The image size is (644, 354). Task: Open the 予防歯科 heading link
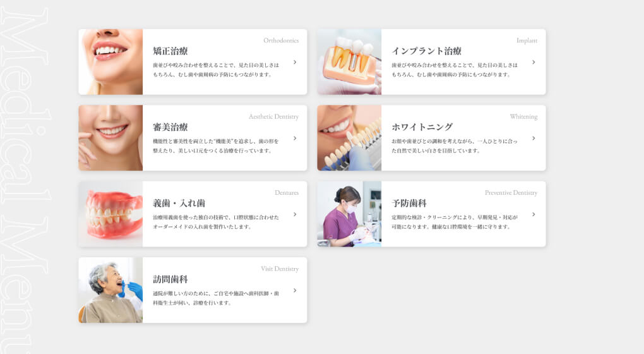pos(409,203)
